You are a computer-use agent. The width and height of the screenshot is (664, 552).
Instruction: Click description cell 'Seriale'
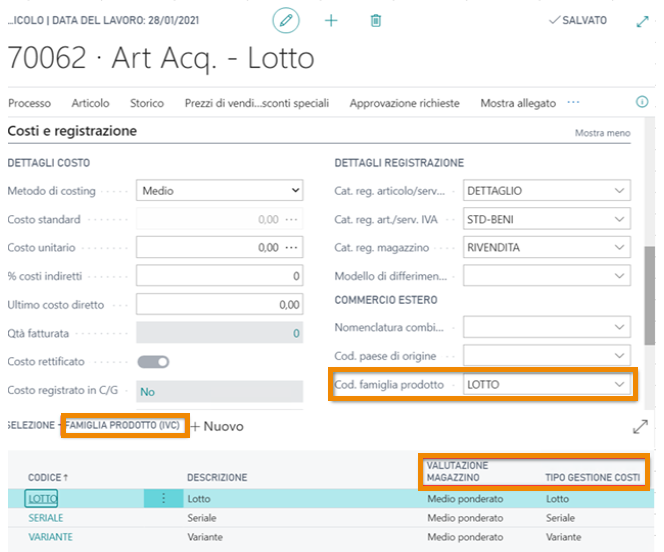click(202, 518)
